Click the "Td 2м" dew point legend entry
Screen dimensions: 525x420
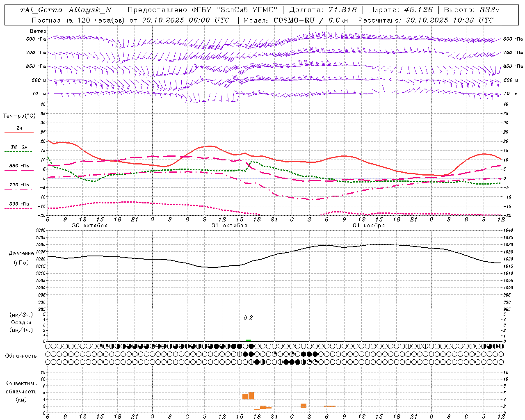[x=19, y=147]
